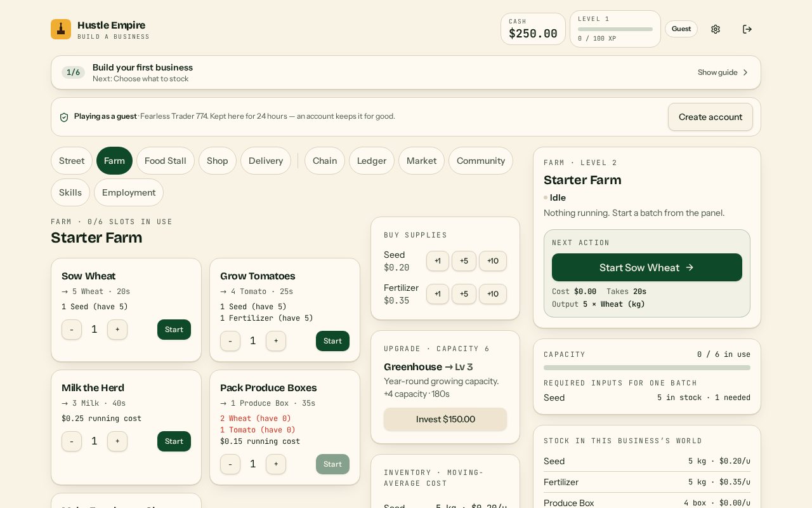Increase Sow Wheat batch quantity

[117, 330]
